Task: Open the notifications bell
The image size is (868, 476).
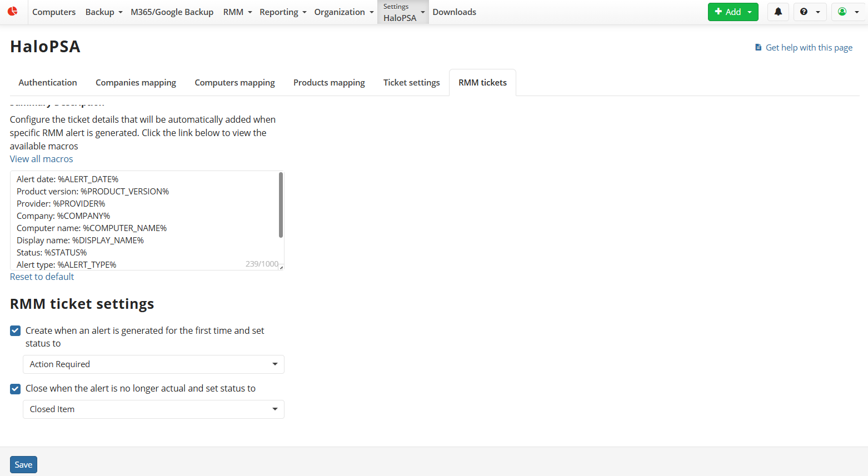Action: tap(778, 12)
